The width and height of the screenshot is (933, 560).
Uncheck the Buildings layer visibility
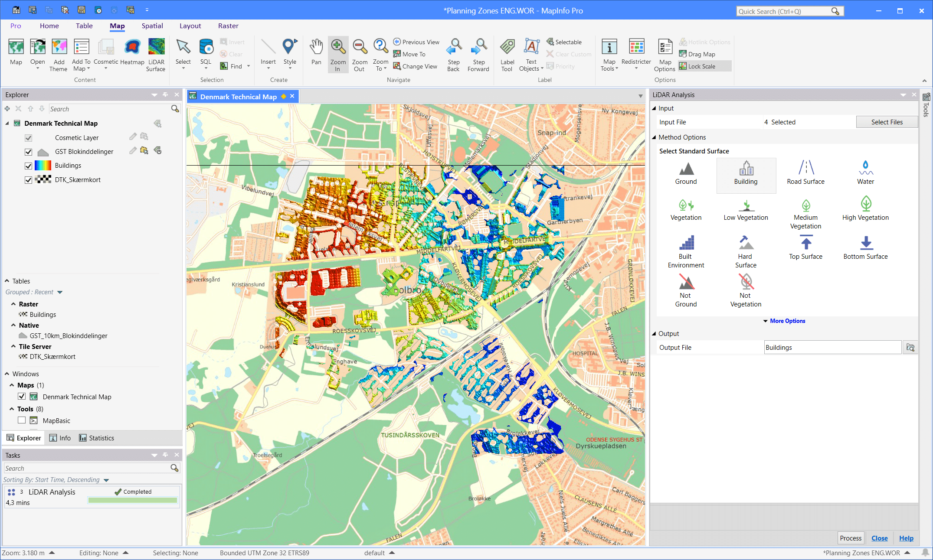coord(28,166)
